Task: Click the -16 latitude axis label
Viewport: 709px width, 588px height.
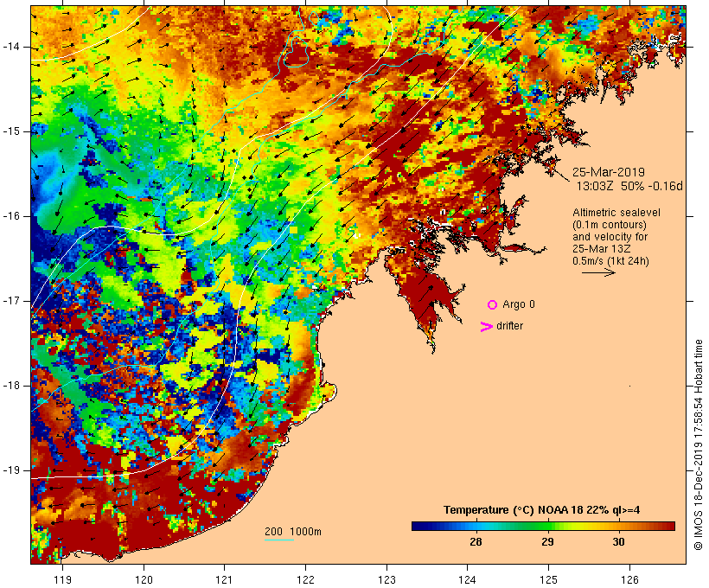Action: point(11,216)
